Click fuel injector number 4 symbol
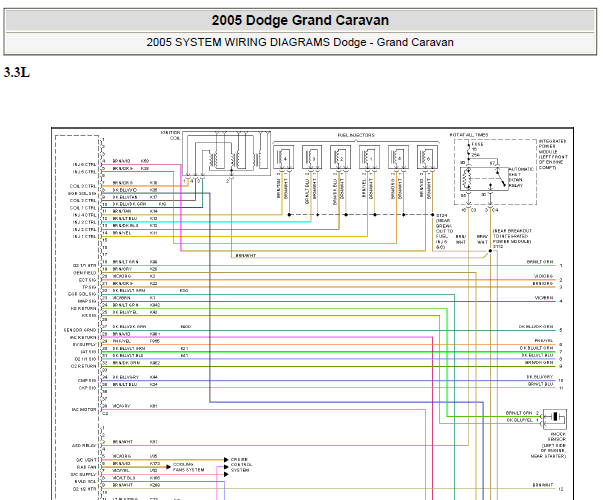 point(284,157)
